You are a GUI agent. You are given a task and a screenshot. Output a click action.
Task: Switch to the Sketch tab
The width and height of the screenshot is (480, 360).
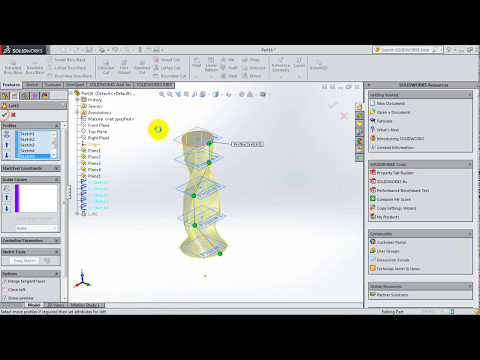[x=32, y=85]
